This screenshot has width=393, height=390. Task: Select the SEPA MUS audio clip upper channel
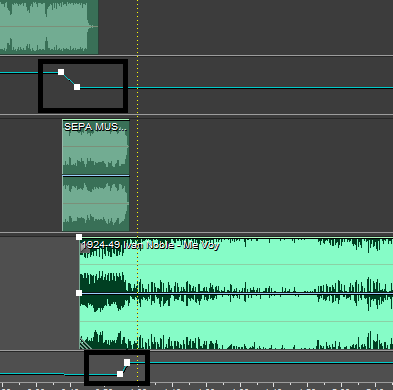pos(96,147)
